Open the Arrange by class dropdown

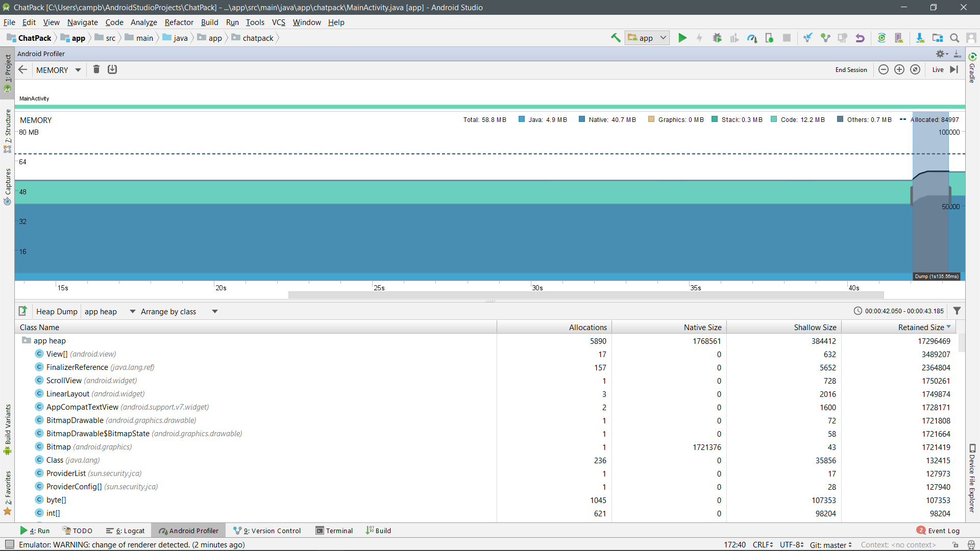(x=179, y=311)
